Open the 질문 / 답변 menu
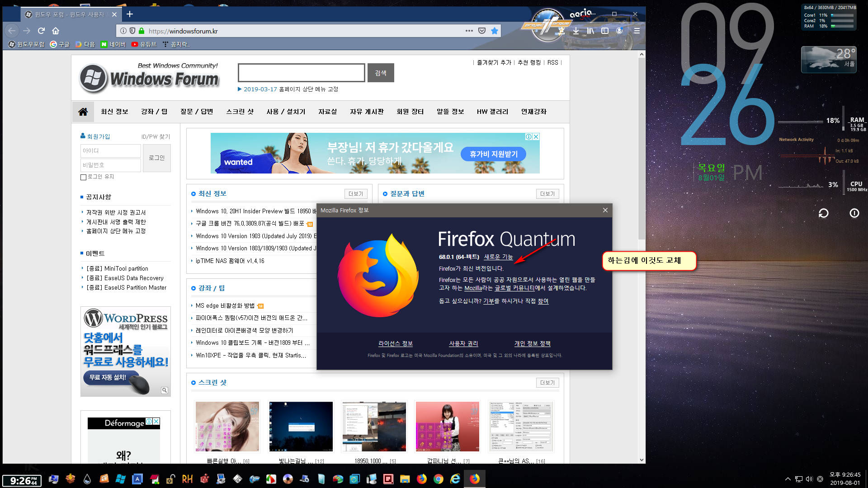 197,112
